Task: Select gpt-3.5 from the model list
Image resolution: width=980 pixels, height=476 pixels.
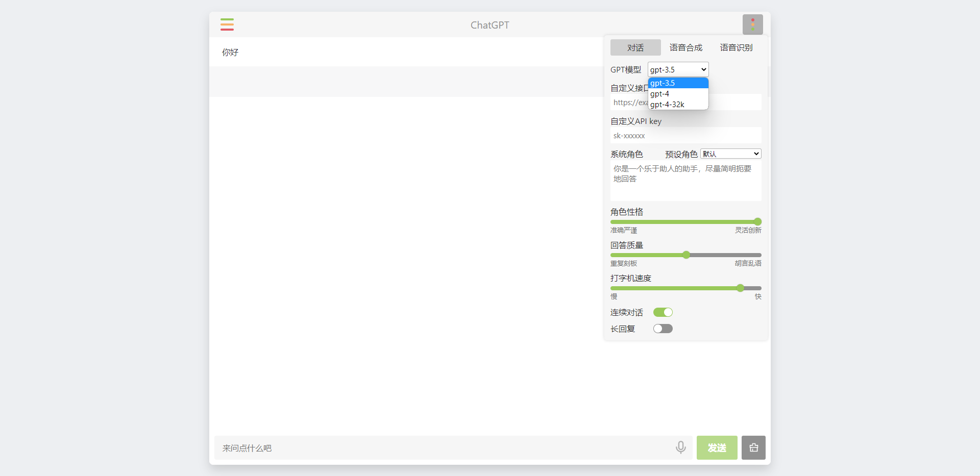Action: click(678, 83)
